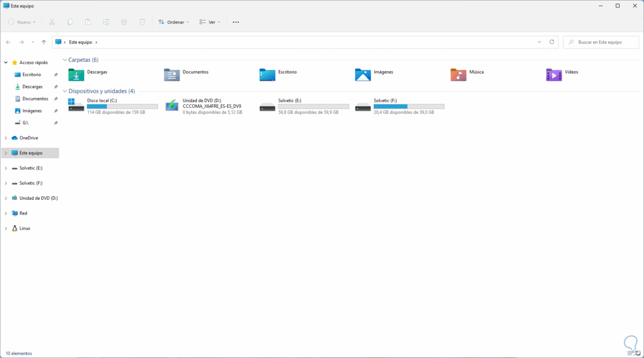Image resolution: width=644 pixels, height=358 pixels.
Task: Click the pin icon next to G:\
Action: (x=55, y=123)
